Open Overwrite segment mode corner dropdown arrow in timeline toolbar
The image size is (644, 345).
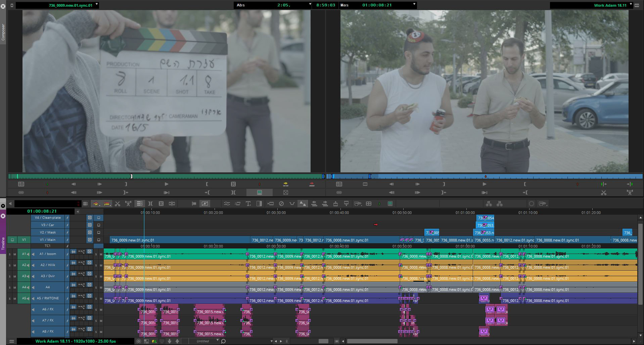(x=111, y=205)
